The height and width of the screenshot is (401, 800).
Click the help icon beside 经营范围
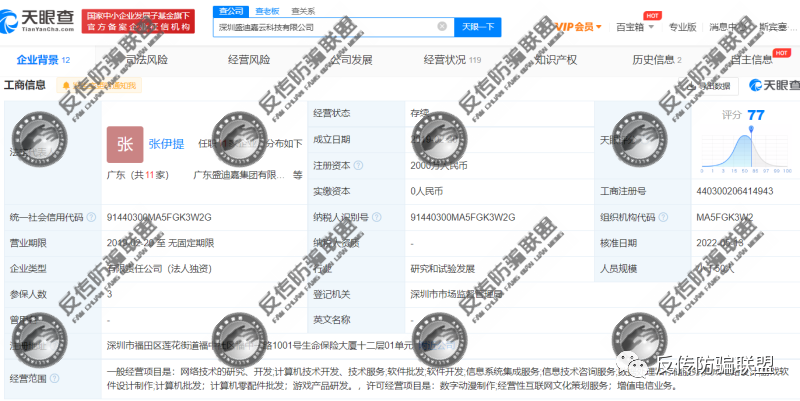(x=55, y=379)
